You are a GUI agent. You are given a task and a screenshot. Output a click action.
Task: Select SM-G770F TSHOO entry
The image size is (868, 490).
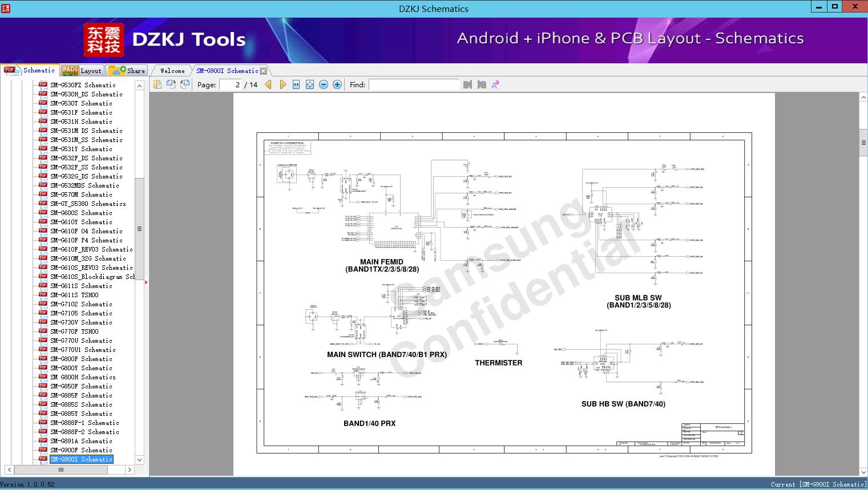point(74,331)
